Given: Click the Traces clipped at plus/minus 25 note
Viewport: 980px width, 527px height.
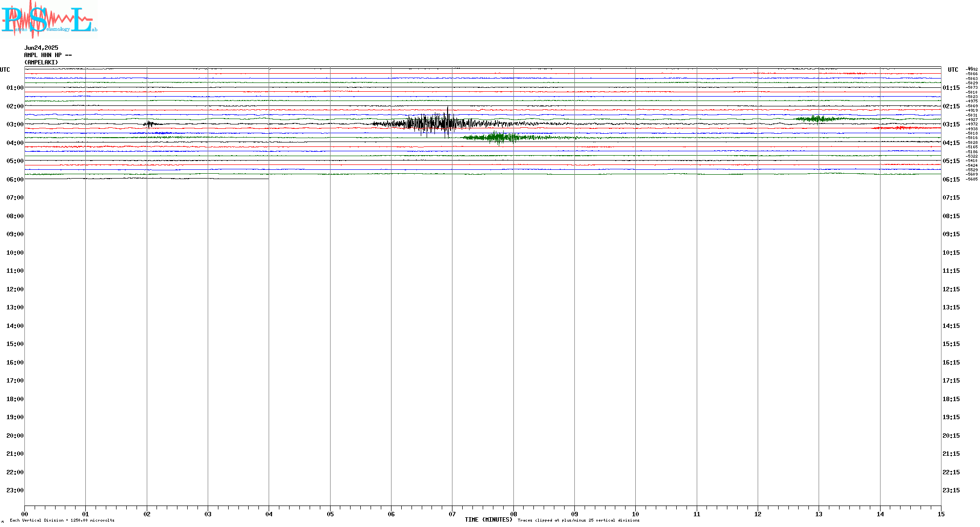Looking at the screenshot, I should pos(579,520).
